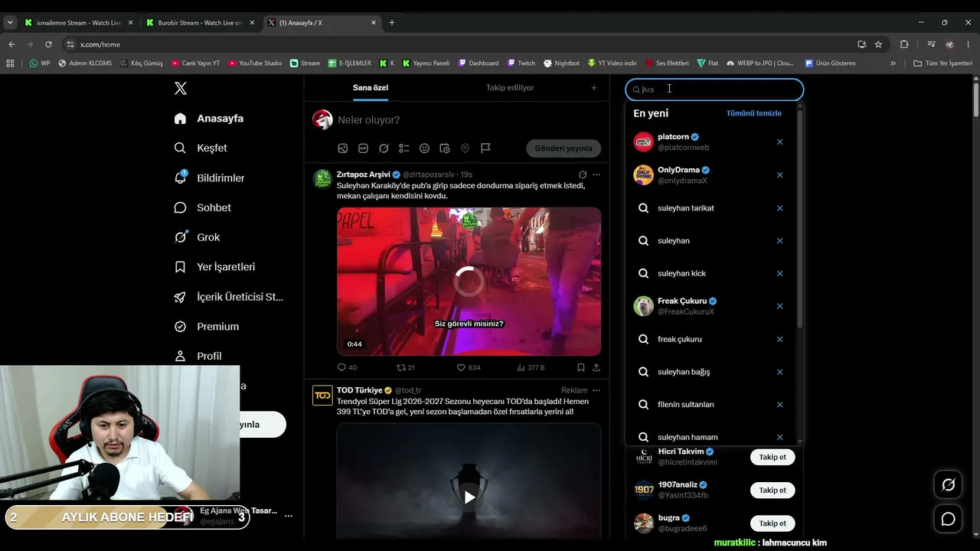This screenshot has height=551, width=980.
Task: Ask Grok about Zırtapoz Arşivi post
Action: [583, 174]
